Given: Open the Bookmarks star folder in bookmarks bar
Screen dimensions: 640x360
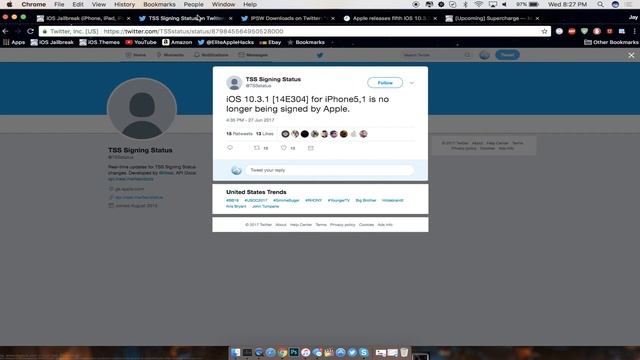Looking at the screenshot, I should (x=306, y=42).
